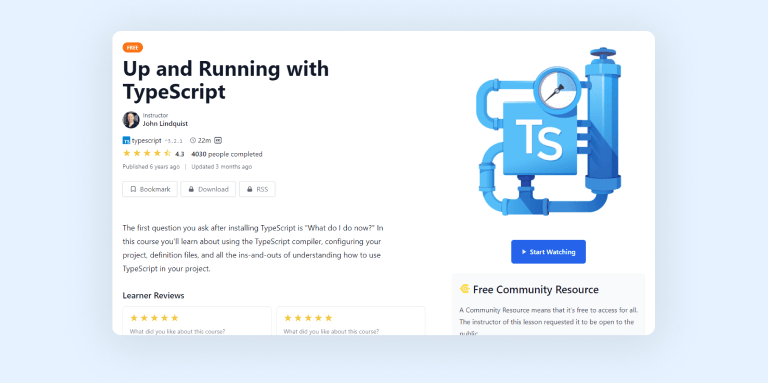Click the yellow community resource icon
The image size is (768, 383).
[465, 289]
